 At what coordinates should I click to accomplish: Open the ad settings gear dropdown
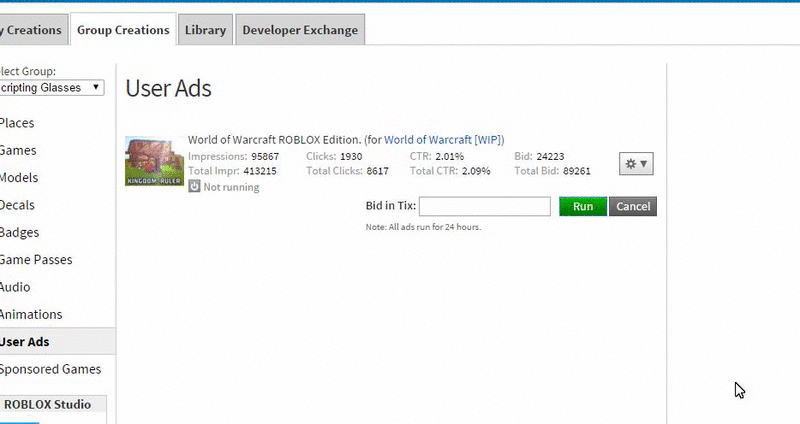(x=636, y=164)
